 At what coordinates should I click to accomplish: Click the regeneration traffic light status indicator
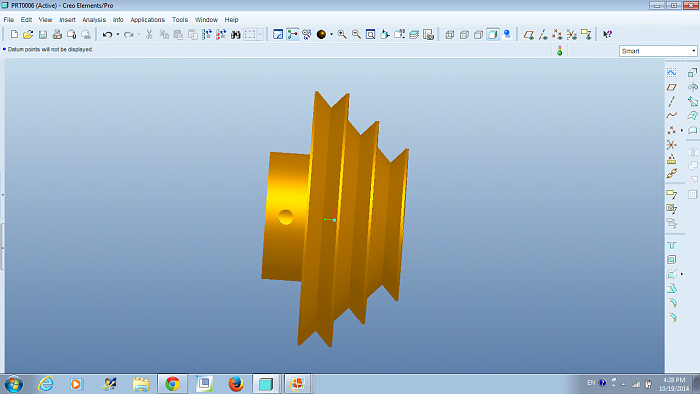click(x=559, y=51)
